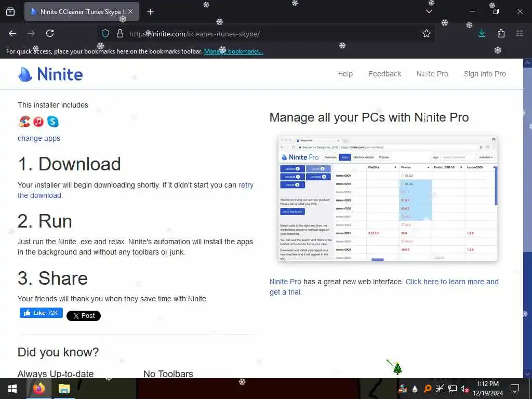This screenshot has width=532, height=399.
Task: Go back to the previous page
Action: coord(12,33)
